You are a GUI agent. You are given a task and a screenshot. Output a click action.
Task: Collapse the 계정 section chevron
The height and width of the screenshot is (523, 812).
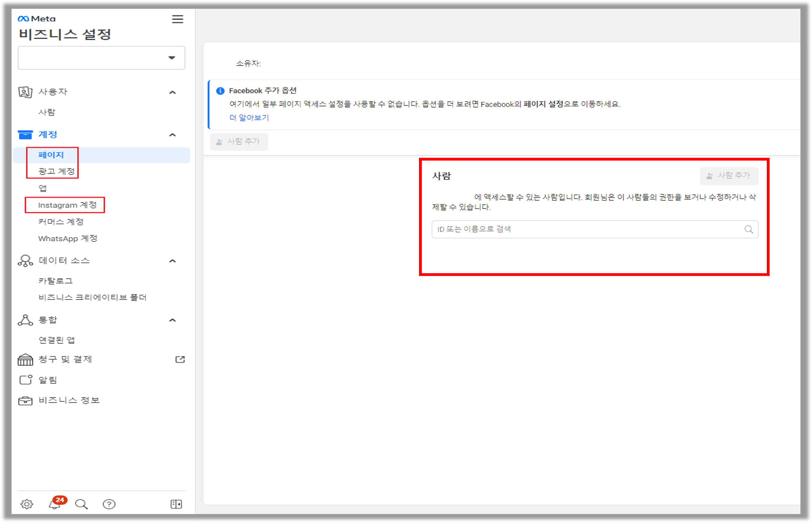pos(172,135)
